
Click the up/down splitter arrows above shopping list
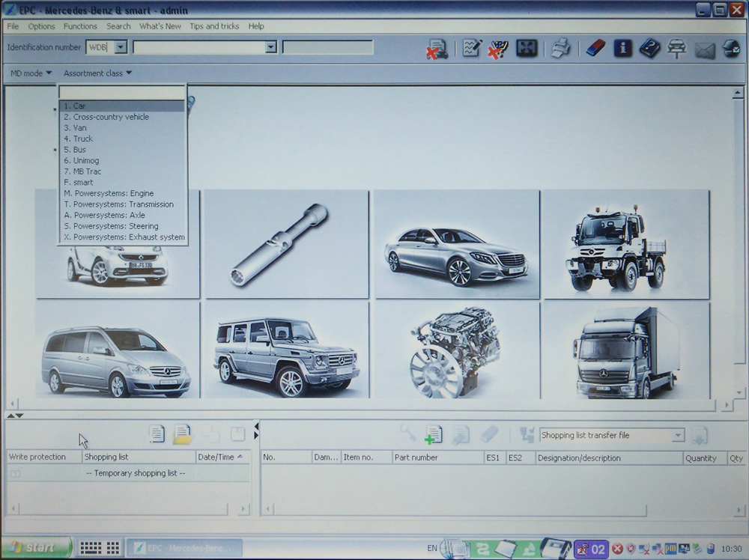[15, 416]
